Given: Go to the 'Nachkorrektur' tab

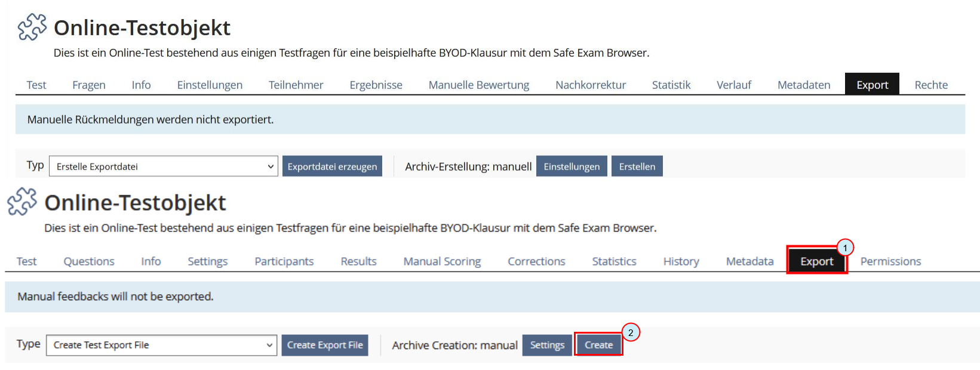Looking at the screenshot, I should point(590,85).
